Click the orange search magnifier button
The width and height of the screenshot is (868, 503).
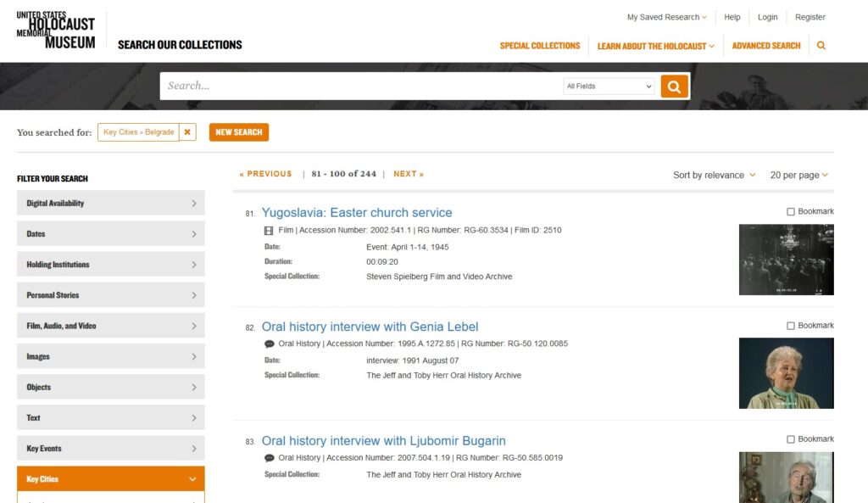[674, 87]
